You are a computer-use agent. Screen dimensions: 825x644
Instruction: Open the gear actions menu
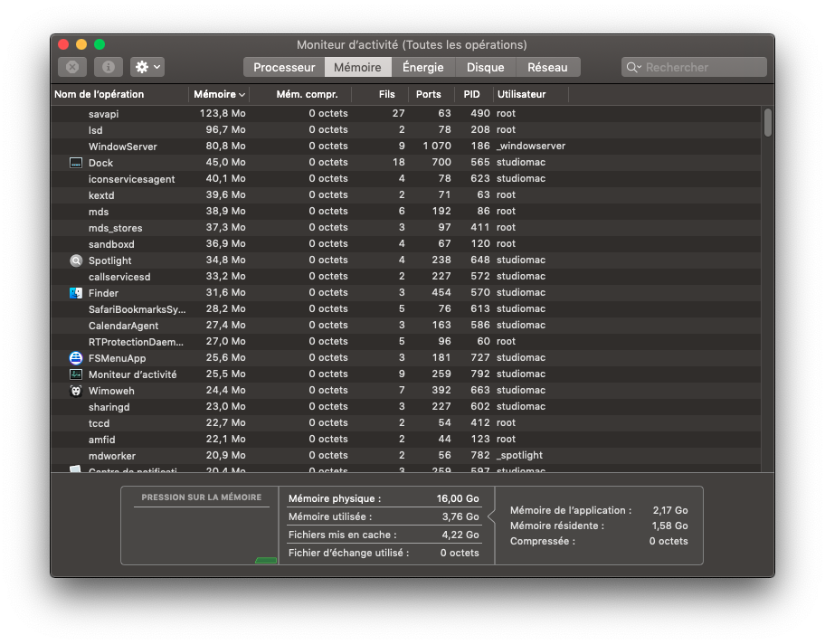coord(147,67)
